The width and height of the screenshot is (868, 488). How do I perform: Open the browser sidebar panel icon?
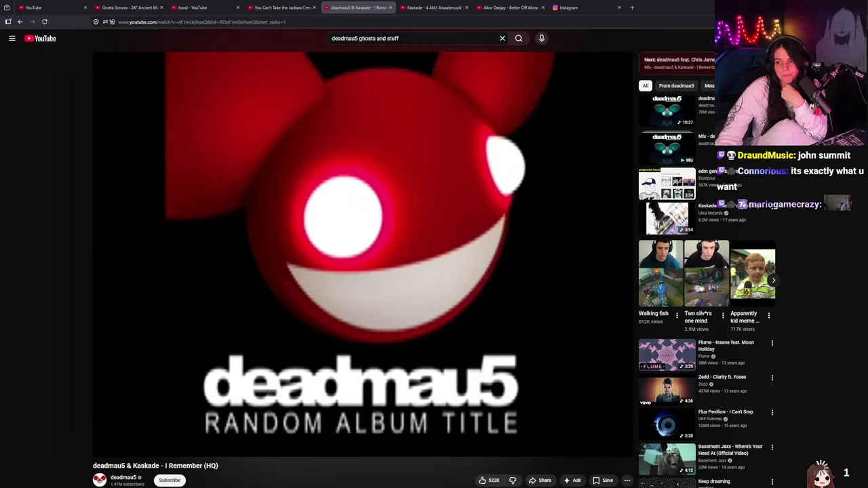pos(8,22)
